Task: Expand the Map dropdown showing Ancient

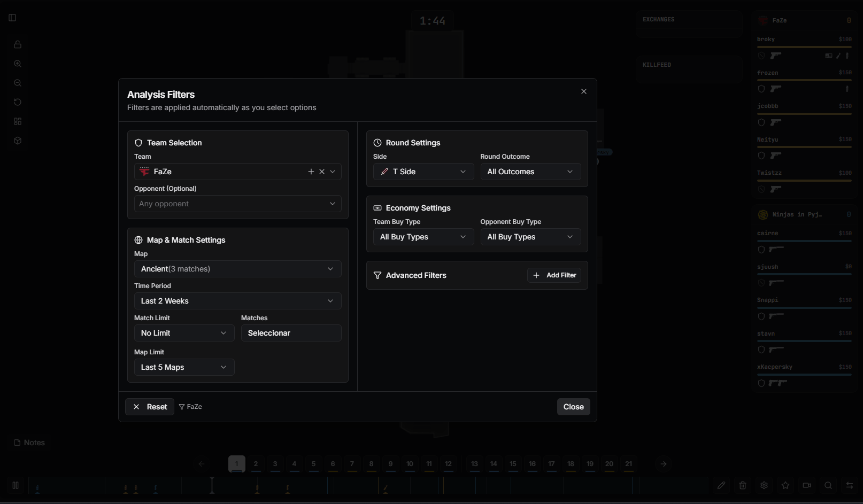Action: (237, 269)
